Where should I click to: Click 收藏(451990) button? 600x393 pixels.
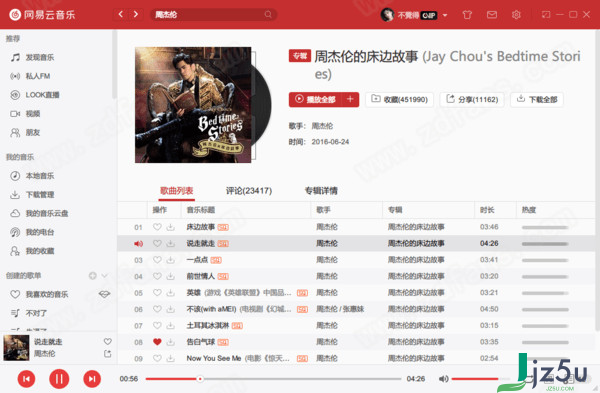point(399,99)
